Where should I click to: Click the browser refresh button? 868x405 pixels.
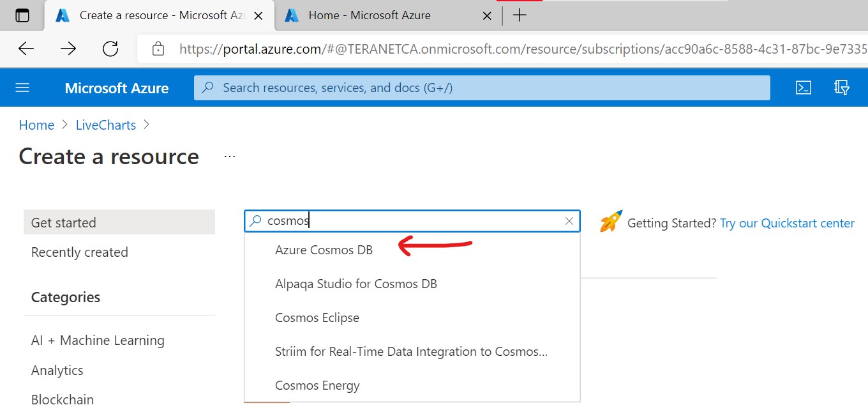[x=110, y=49]
